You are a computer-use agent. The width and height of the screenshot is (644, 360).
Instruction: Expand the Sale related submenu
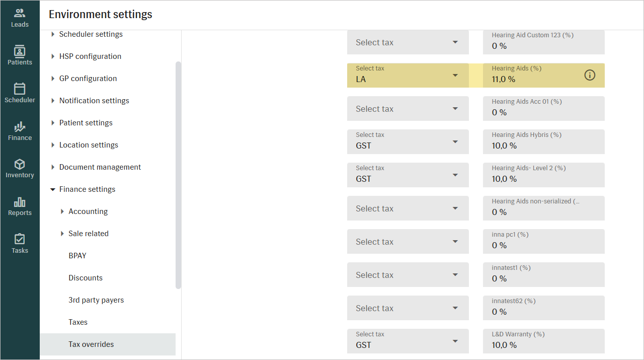(62, 234)
